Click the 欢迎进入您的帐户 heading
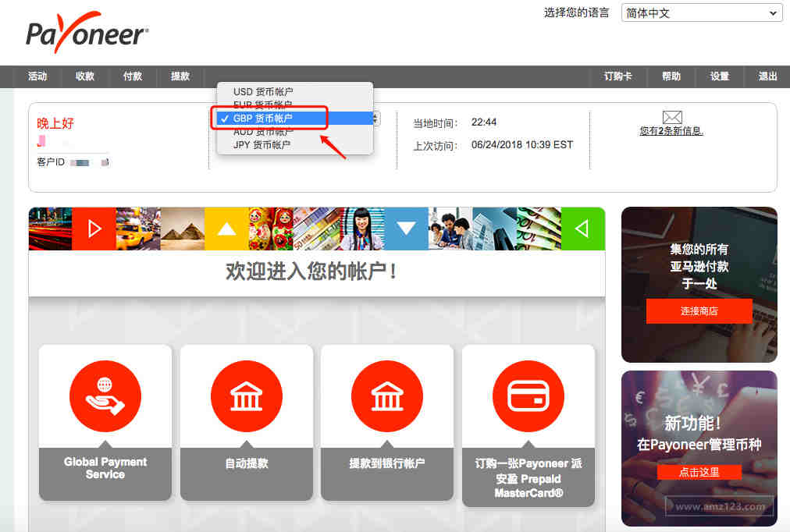This screenshot has height=532, width=790. (311, 271)
